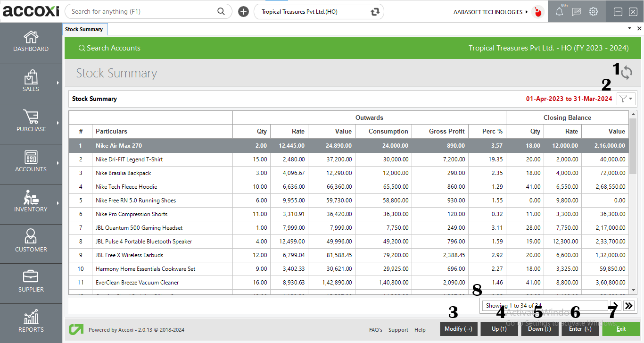Screen dimensions: 644x343
Task: Click the refresh icon beside Stock Summary heading
Action: pos(627,73)
